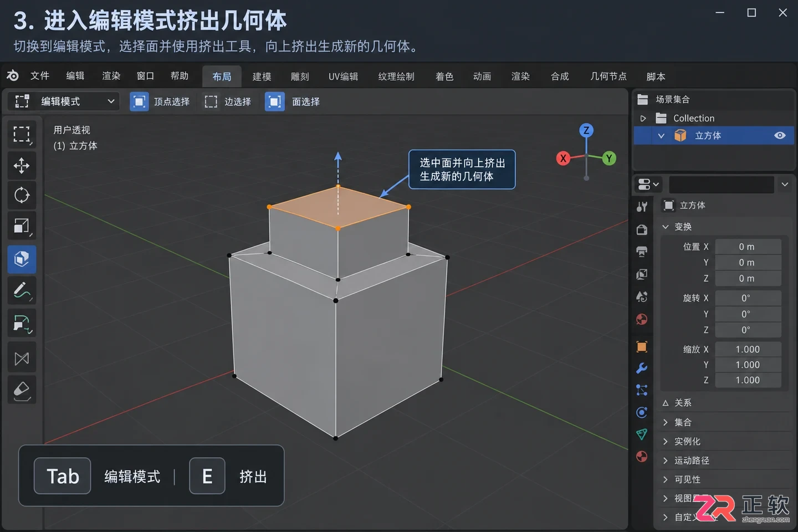Open the 文件 menu
798x532 pixels.
(40, 76)
